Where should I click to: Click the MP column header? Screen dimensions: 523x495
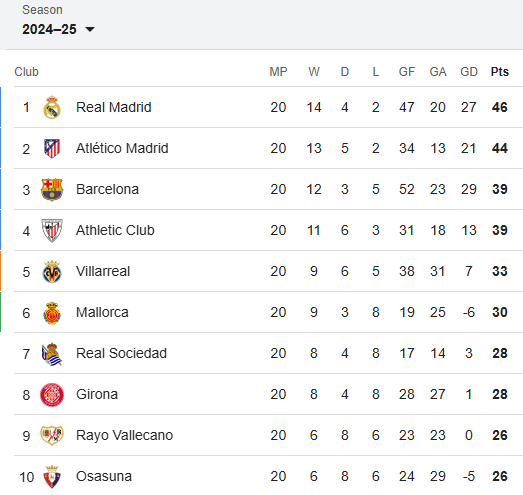click(x=278, y=72)
